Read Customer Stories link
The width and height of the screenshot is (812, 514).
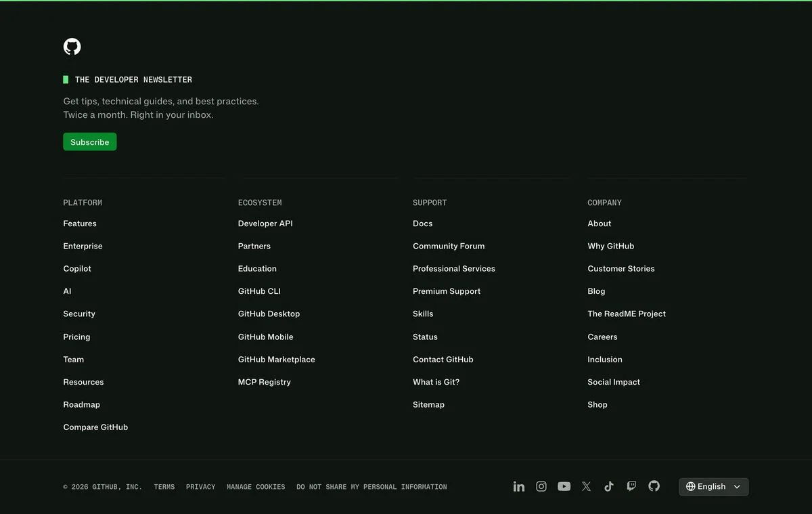tap(621, 269)
